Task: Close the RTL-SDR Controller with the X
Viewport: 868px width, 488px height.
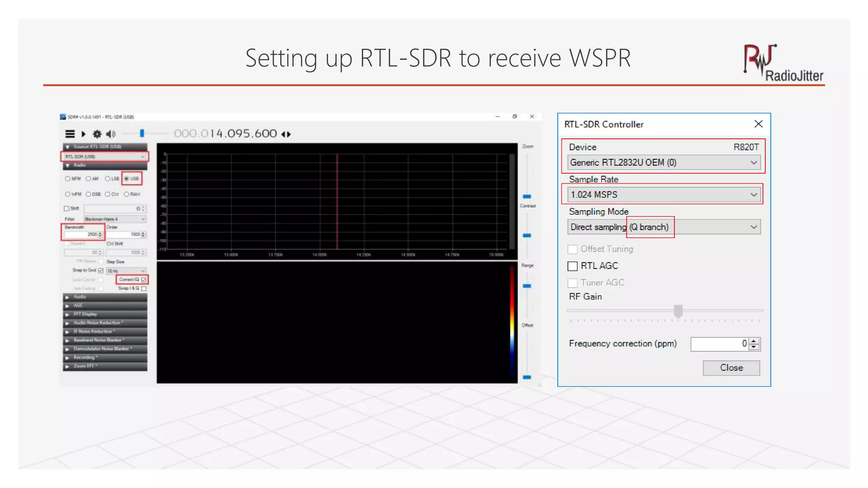Action: (x=758, y=124)
